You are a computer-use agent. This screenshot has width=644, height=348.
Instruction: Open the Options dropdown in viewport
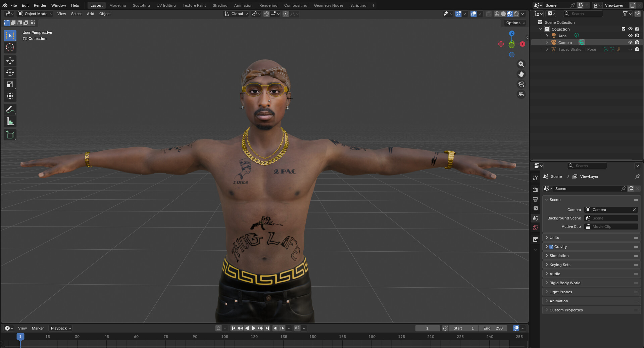pos(515,23)
